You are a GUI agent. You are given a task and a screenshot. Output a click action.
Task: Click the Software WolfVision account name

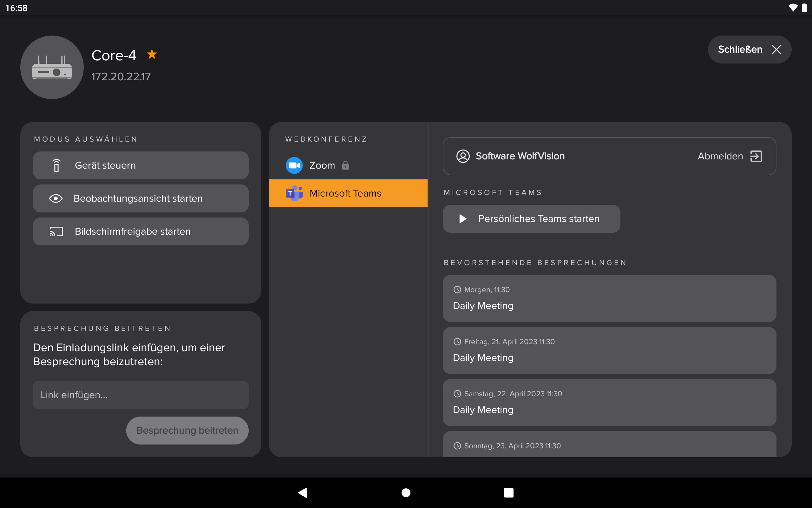tap(520, 156)
